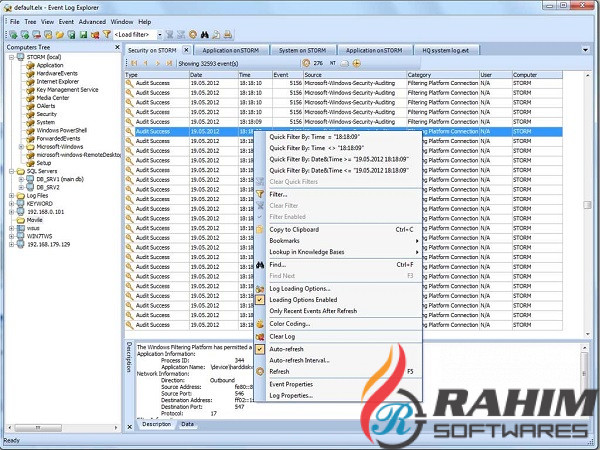Close the Security on STORM tab
Screen dimensions: 600x450
[186, 50]
